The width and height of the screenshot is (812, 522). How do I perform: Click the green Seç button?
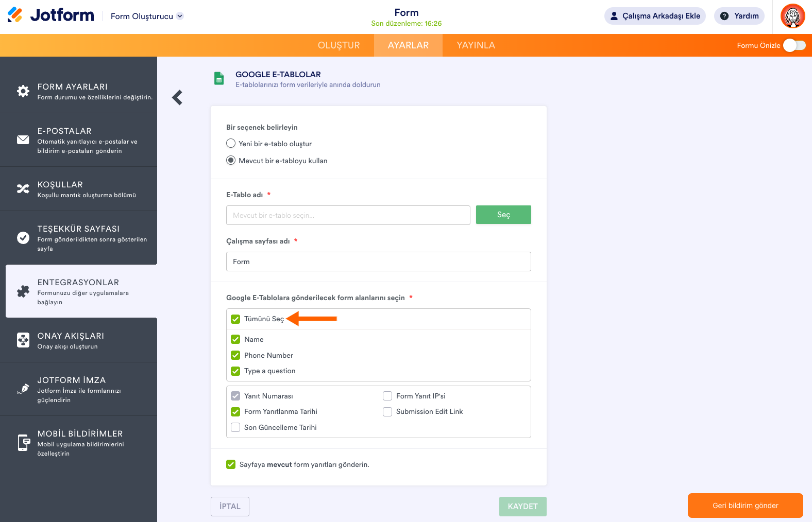pyautogui.click(x=503, y=215)
